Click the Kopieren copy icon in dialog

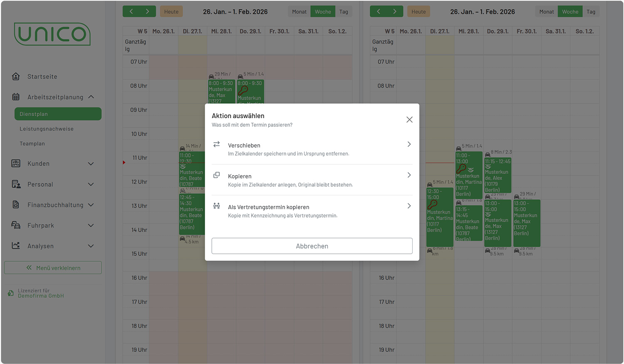pyautogui.click(x=216, y=176)
